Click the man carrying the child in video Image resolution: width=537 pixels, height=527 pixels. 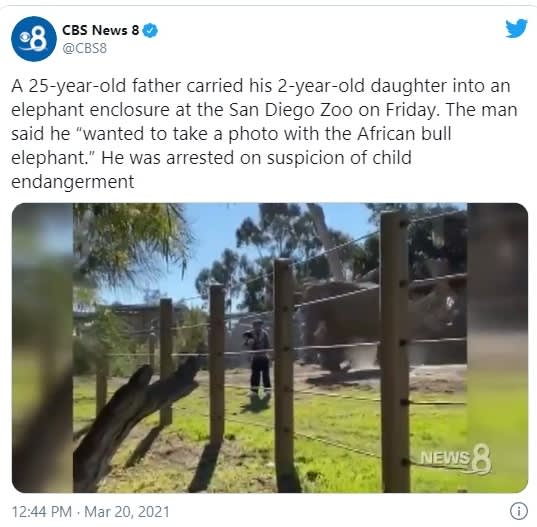(259, 356)
